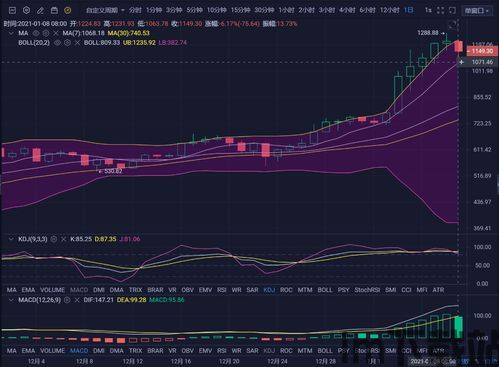Click the 12月 16 date label on the time axis
Image resolution: width=499 pixels, height=367 pixels.
tap(181, 362)
